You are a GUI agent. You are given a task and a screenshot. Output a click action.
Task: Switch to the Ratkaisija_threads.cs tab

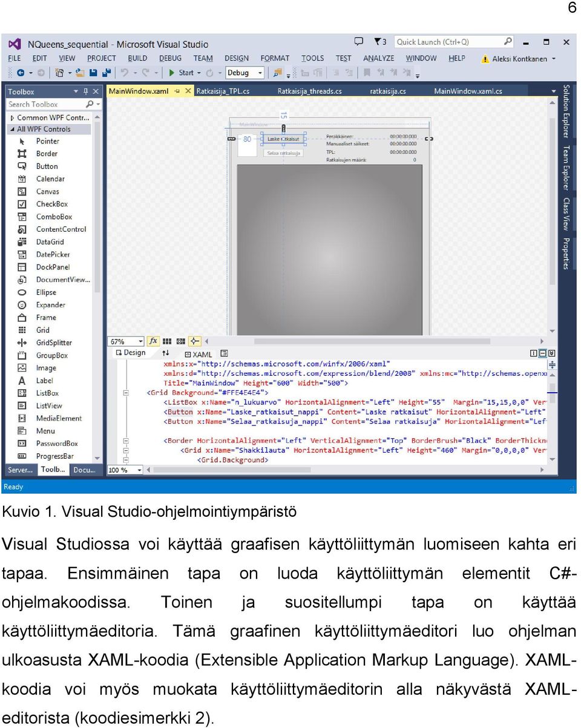(309, 91)
